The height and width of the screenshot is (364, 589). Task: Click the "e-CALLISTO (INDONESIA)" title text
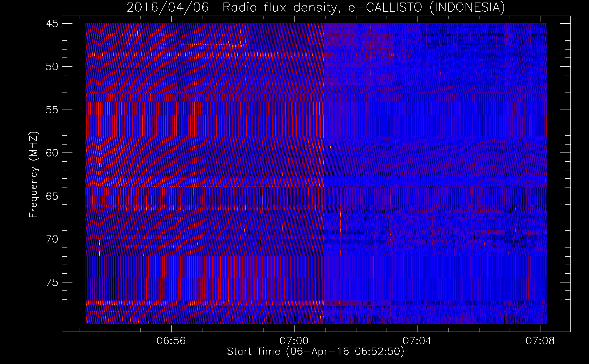(x=427, y=7)
